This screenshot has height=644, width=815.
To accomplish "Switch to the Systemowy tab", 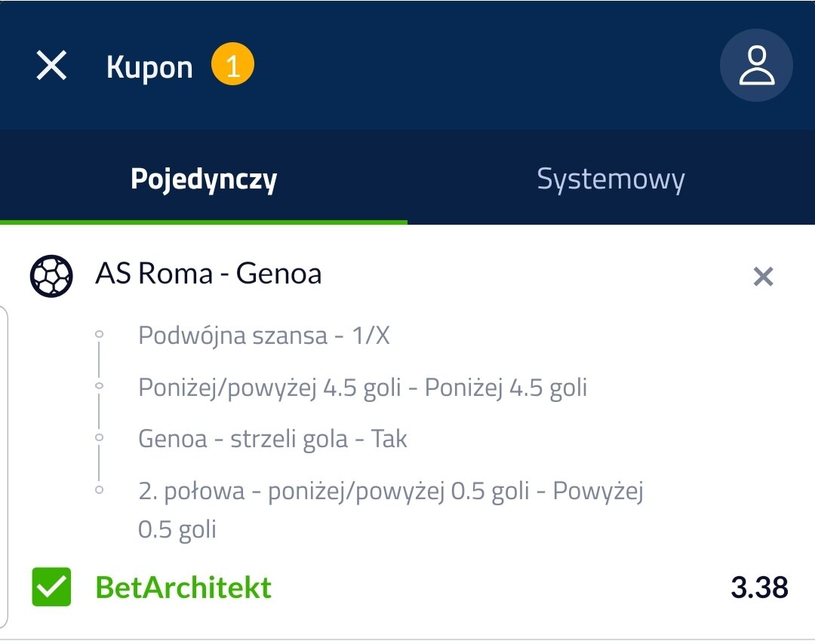I will coord(610,179).
